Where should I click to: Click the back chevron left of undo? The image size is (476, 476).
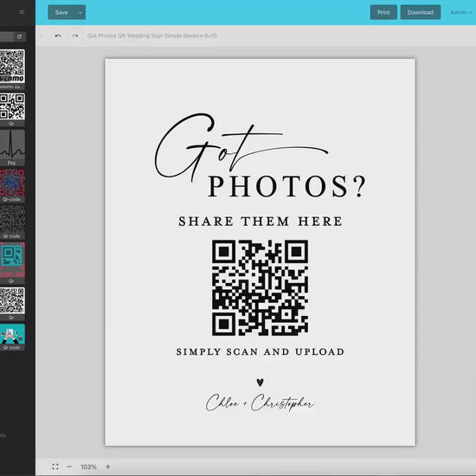tap(42, 35)
